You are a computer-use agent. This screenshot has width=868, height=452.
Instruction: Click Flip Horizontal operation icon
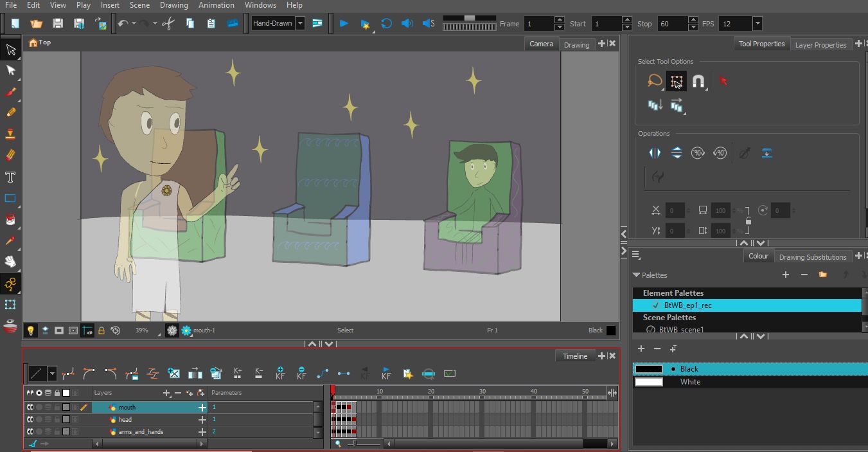coord(655,153)
